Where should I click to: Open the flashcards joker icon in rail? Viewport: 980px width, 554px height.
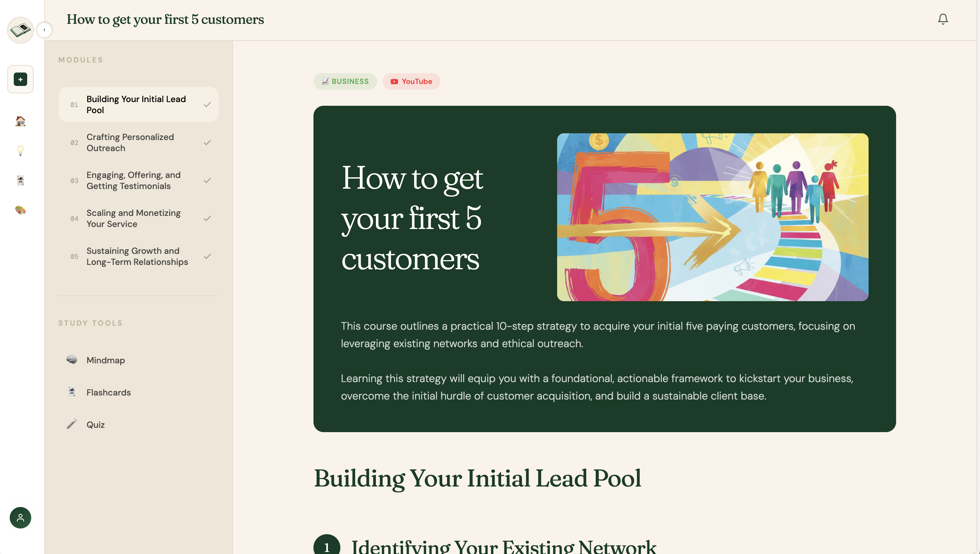click(x=20, y=180)
